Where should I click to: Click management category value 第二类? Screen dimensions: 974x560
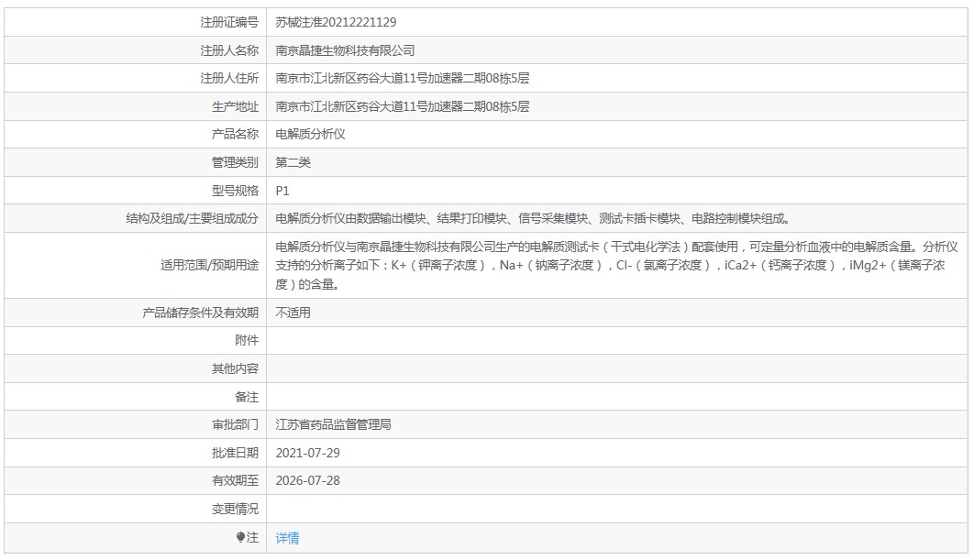(x=293, y=162)
